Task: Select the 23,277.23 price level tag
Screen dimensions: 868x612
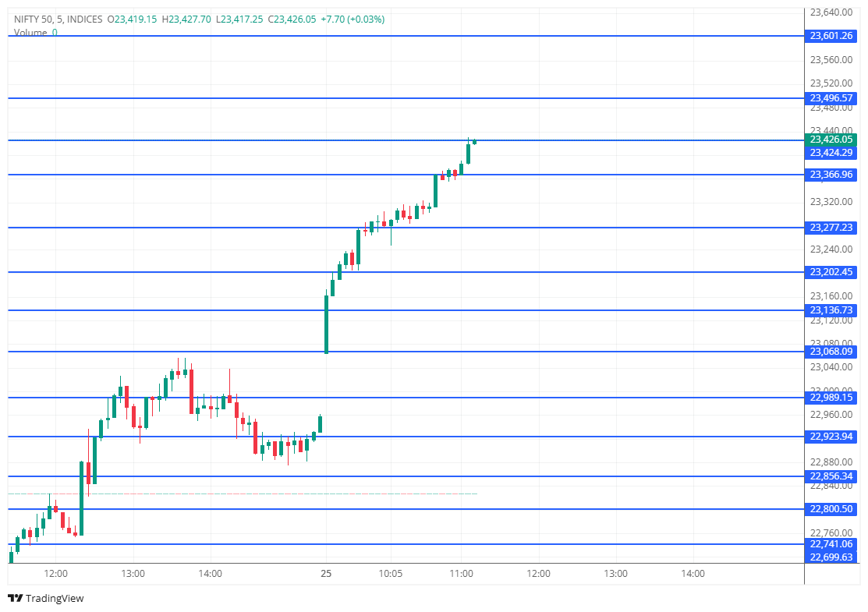Action: (830, 228)
